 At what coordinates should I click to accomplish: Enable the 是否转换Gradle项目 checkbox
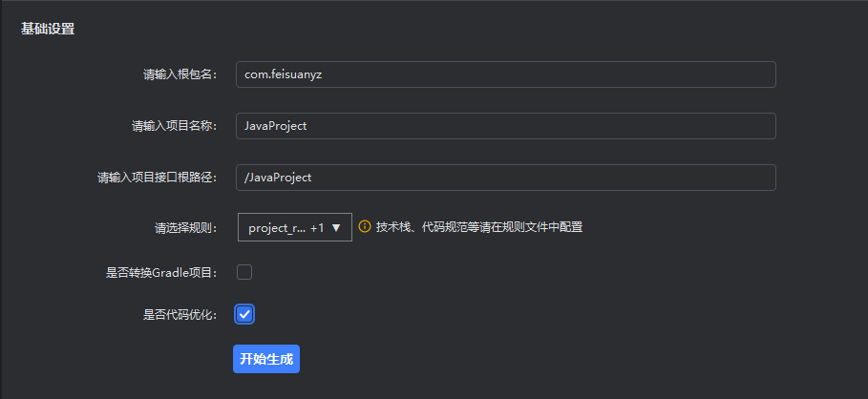coord(244,272)
